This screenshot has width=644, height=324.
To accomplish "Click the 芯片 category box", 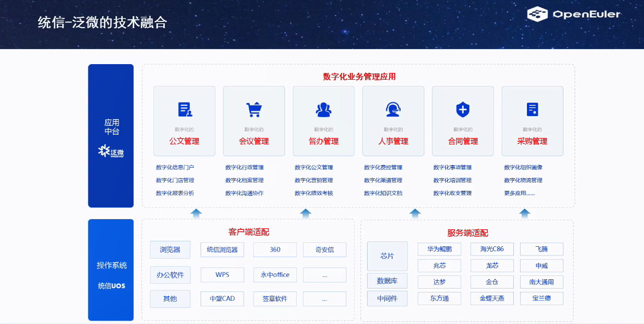I will click(387, 256).
